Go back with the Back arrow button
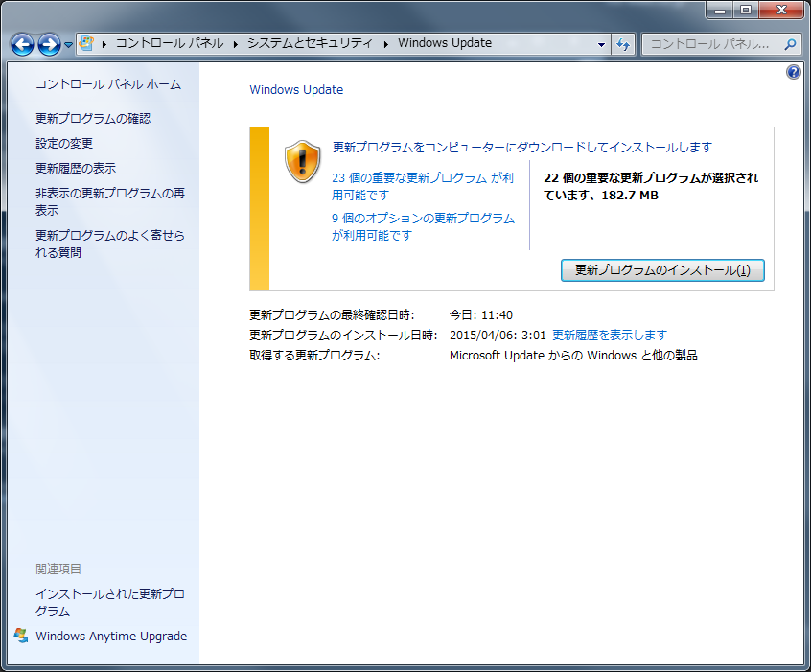The height and width of the screenshot is (672, 811). [22, 44]
